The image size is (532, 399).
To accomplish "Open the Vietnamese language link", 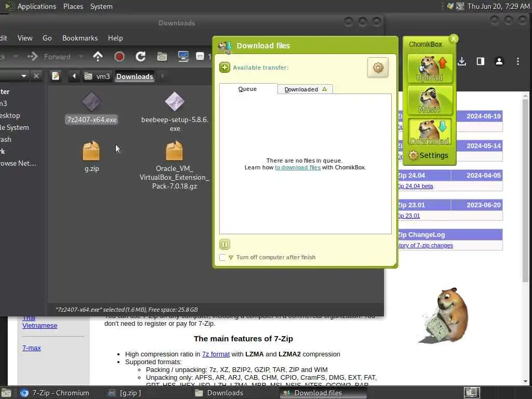I will pos(39,326).
